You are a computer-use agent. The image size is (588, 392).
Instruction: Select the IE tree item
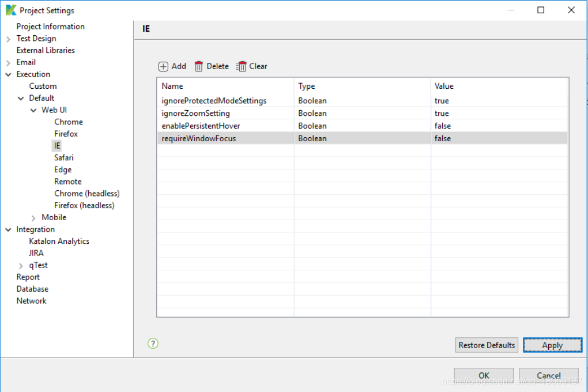pyautogui.click(x=56, y=145)
